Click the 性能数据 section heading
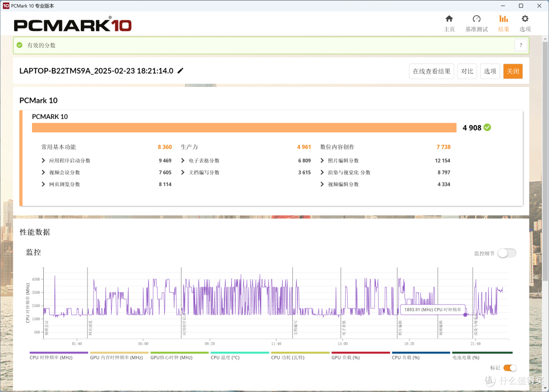 click(35, 232)
